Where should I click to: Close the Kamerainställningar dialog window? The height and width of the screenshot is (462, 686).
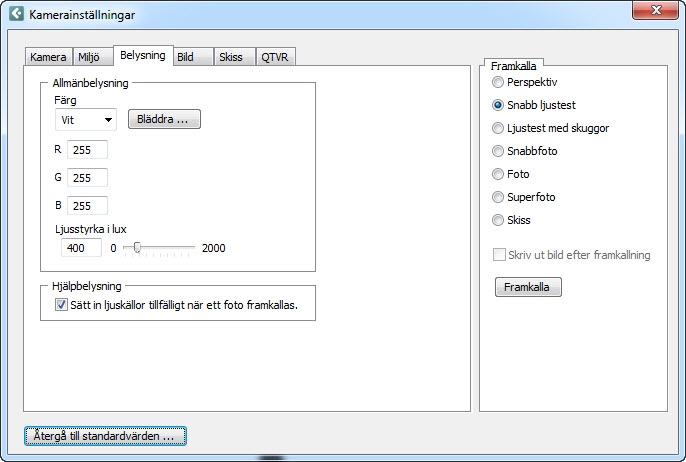(x=655, y=11)
